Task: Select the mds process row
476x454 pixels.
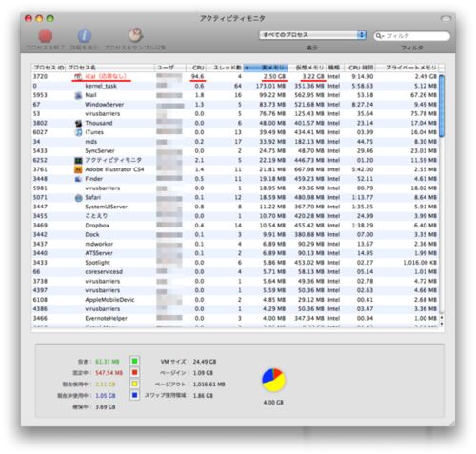Action: (235, 142)
